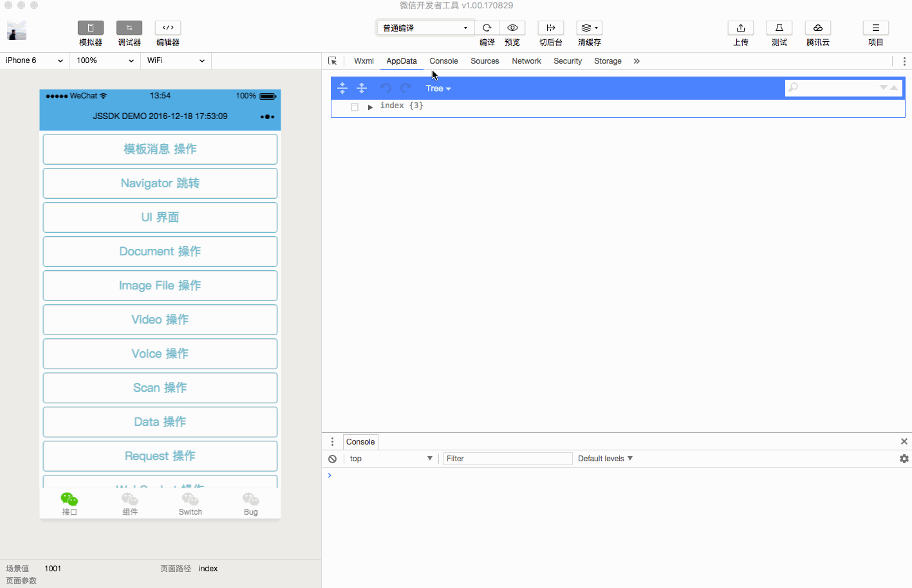Clear console messages with the ban icon
Screen dimensions: 912x588
[332, 458]
